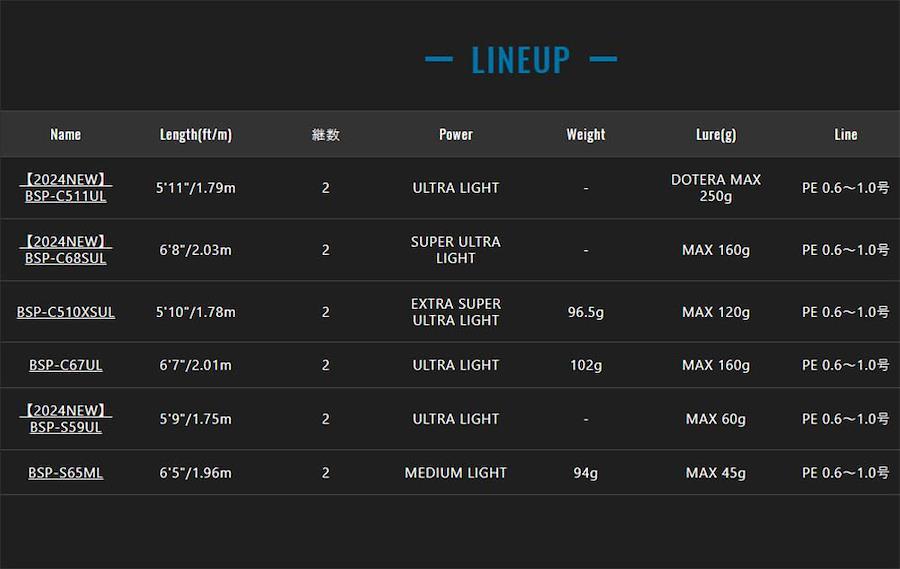Click the Line column header

[845, 134]
